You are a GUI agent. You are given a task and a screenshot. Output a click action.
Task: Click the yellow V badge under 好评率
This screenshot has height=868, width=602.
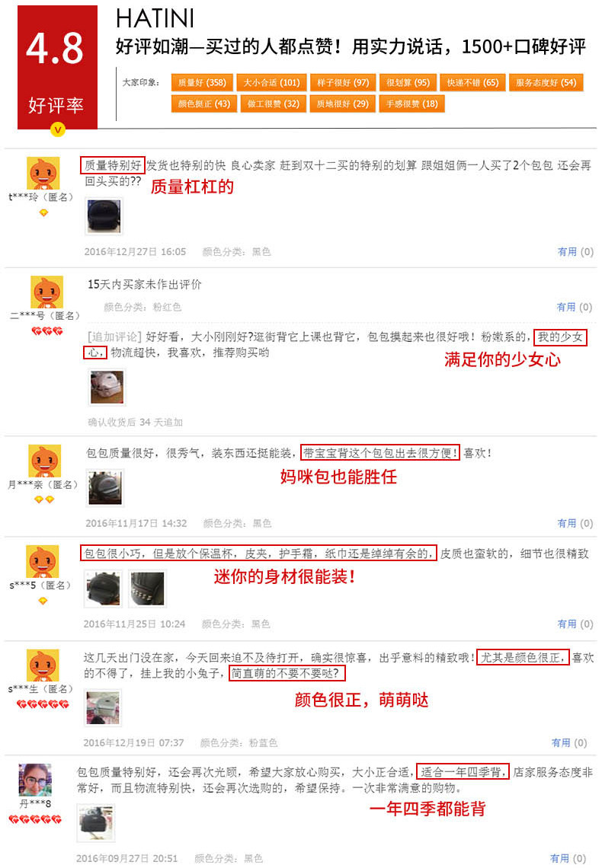(58, 130)
